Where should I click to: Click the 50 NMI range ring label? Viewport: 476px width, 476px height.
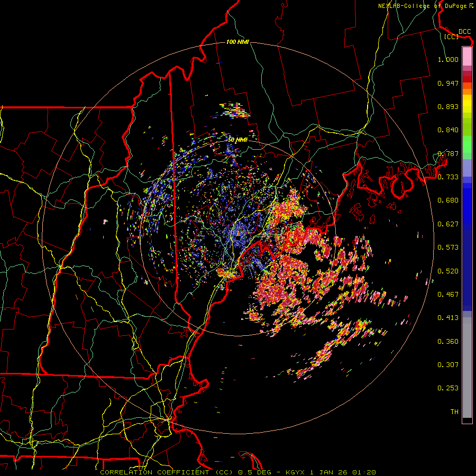237,140
